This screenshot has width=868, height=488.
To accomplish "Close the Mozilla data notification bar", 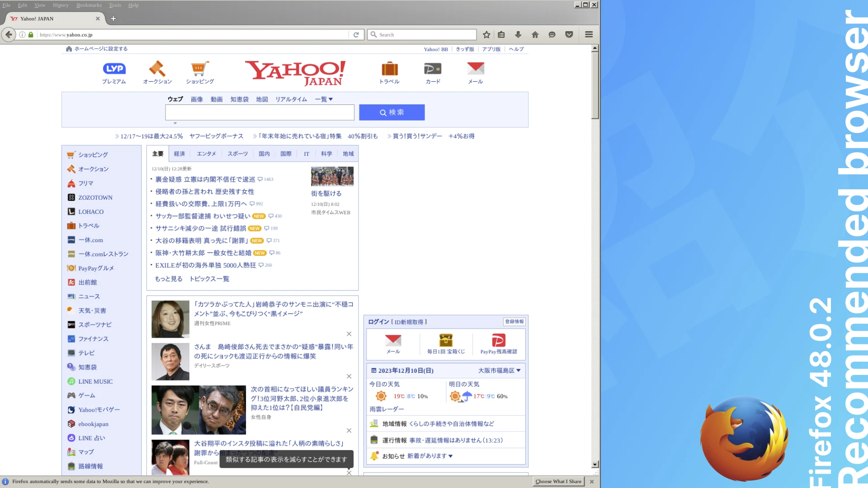I will pos(592,482).
